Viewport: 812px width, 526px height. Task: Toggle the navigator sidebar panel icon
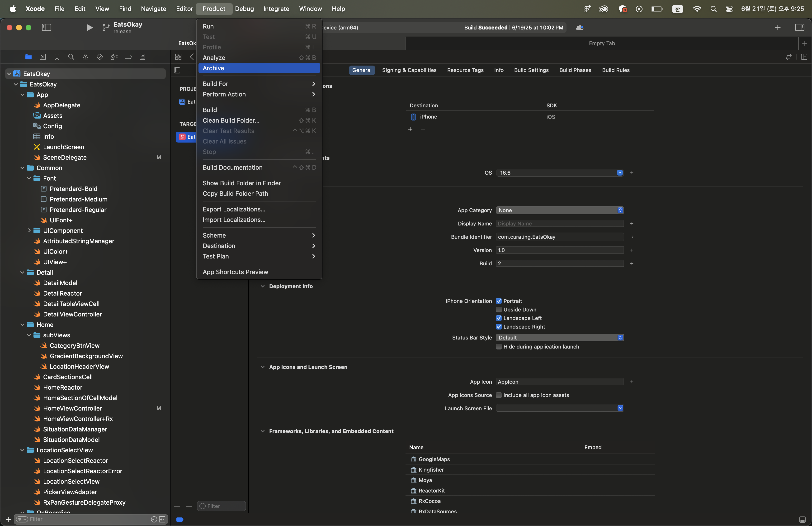[46, 27]
